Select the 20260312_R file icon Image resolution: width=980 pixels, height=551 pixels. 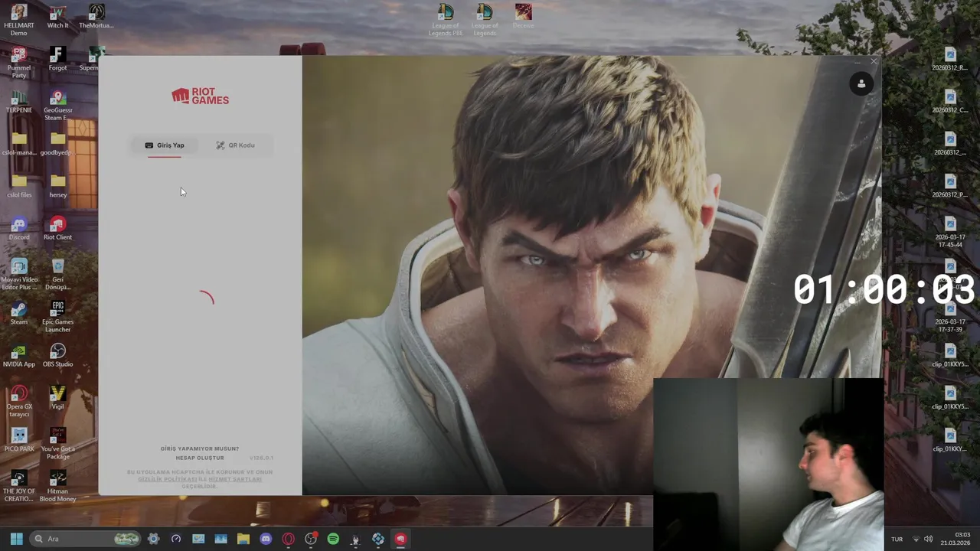(x=950, y=59)
